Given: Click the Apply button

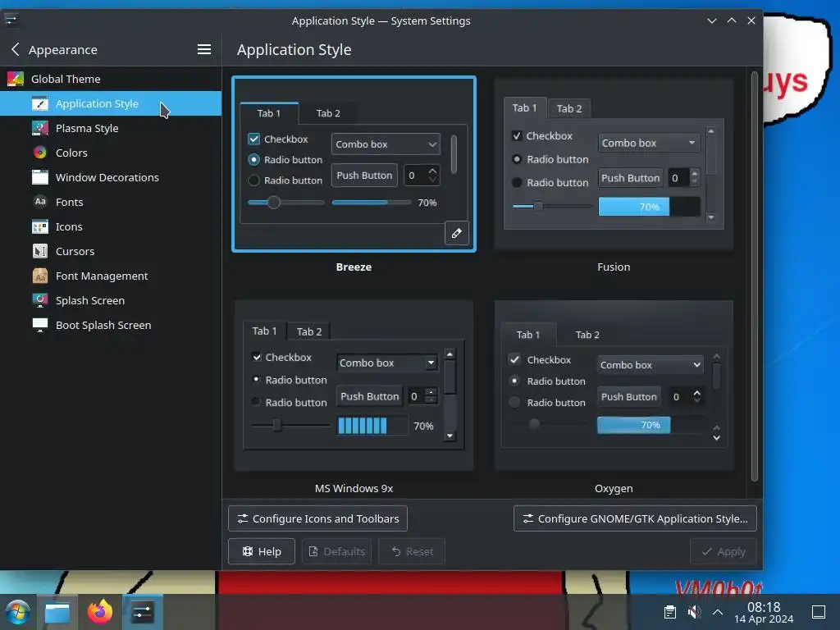Looking at the screenshot, I should click(x=723, y=551).
